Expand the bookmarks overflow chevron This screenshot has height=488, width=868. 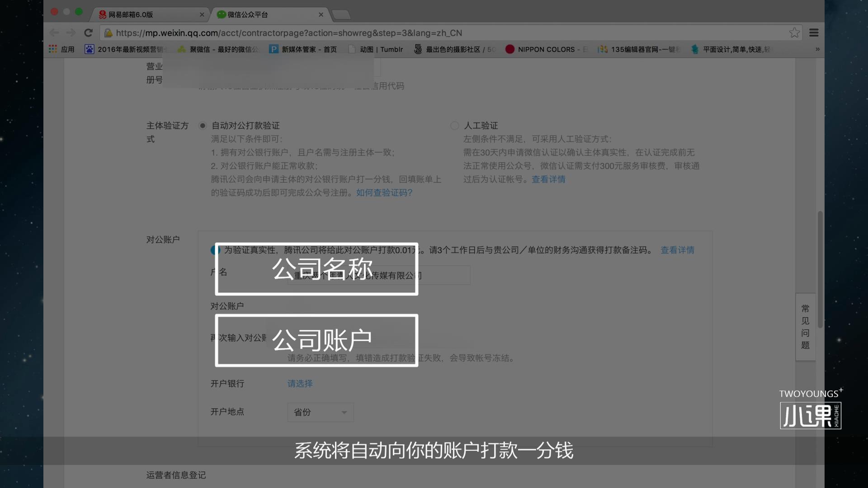click(x=817, y=49)
